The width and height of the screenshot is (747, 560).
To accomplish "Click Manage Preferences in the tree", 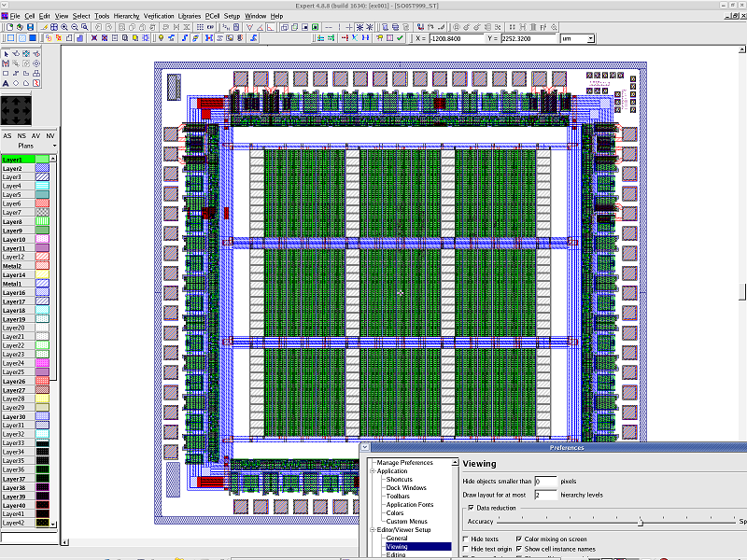I will coord(404,463).
